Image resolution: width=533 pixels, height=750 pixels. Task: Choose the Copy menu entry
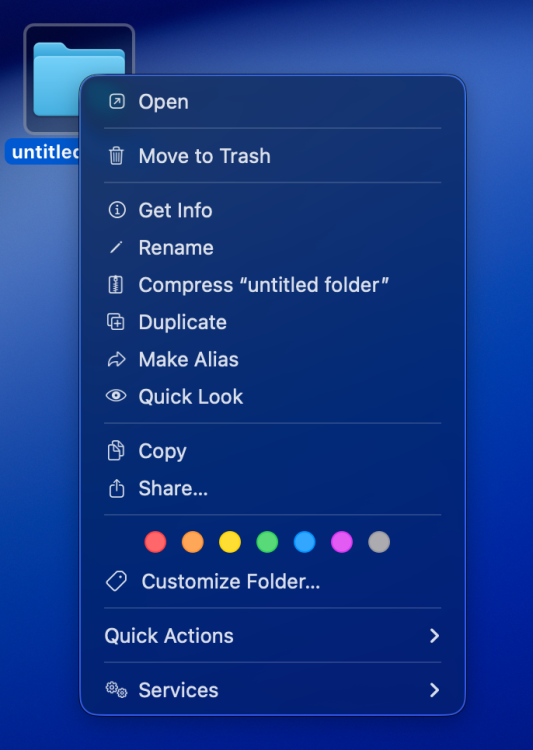tap(273, 452)
